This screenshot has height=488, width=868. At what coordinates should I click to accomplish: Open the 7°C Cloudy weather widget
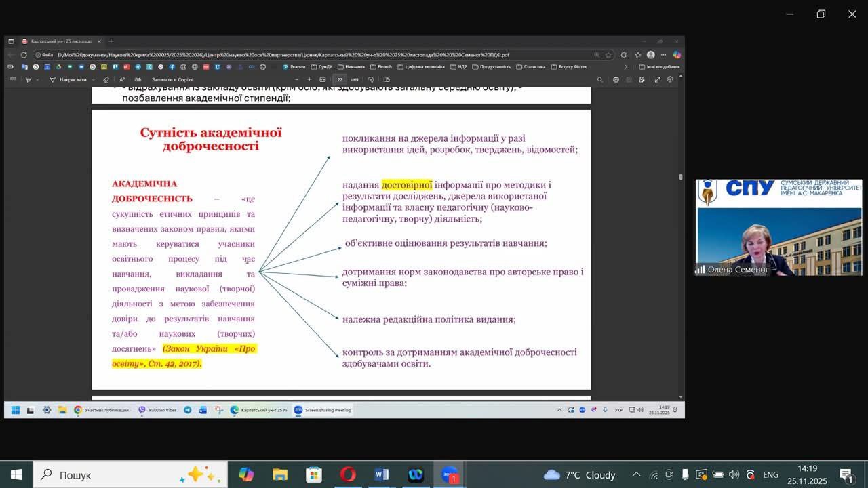[x=580, y=474]
